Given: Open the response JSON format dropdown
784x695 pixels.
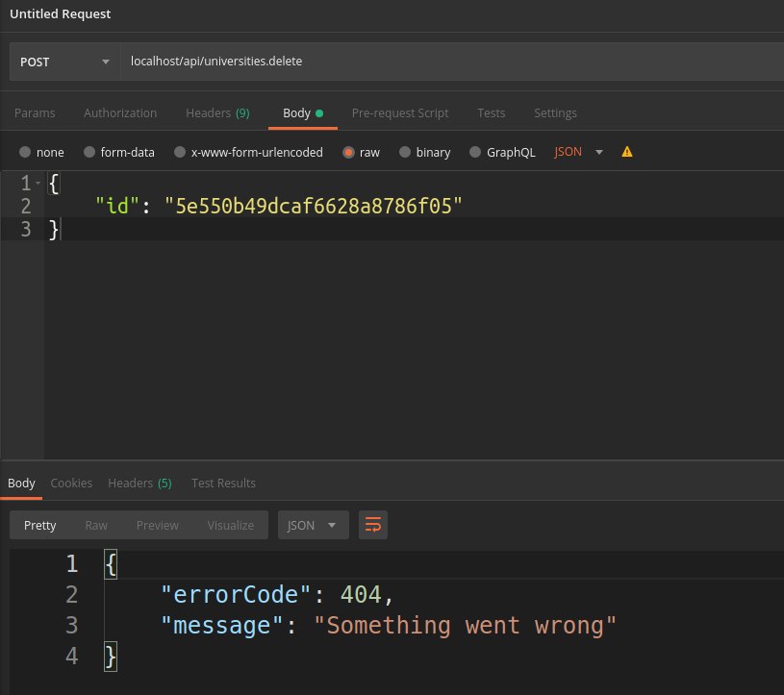Looking at the screenshot, I should [x=313, y=525].
